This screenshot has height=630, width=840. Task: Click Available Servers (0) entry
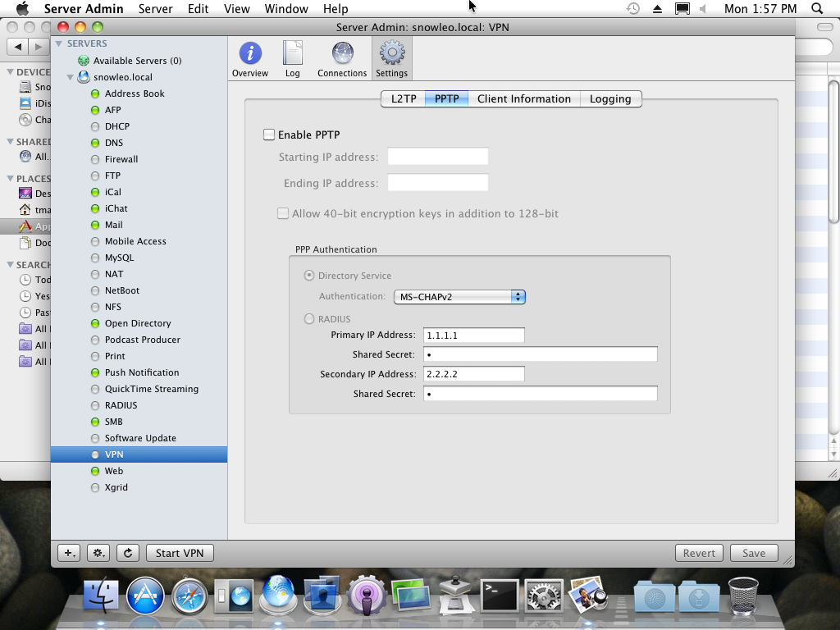point(137,61)
